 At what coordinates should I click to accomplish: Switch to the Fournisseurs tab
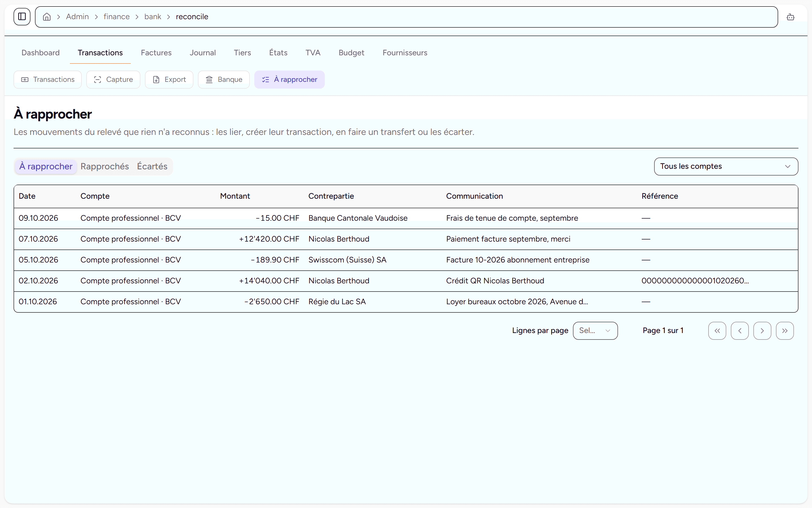405,53
